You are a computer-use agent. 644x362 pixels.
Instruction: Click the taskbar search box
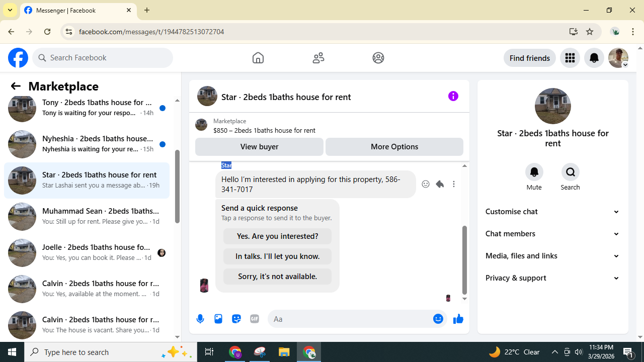(111, 352)
